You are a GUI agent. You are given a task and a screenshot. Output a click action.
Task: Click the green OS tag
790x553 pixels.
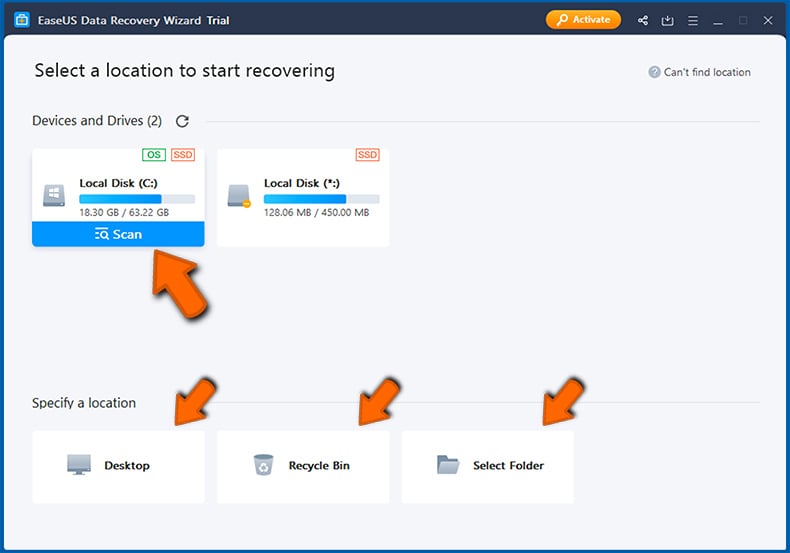coord(154,155)
